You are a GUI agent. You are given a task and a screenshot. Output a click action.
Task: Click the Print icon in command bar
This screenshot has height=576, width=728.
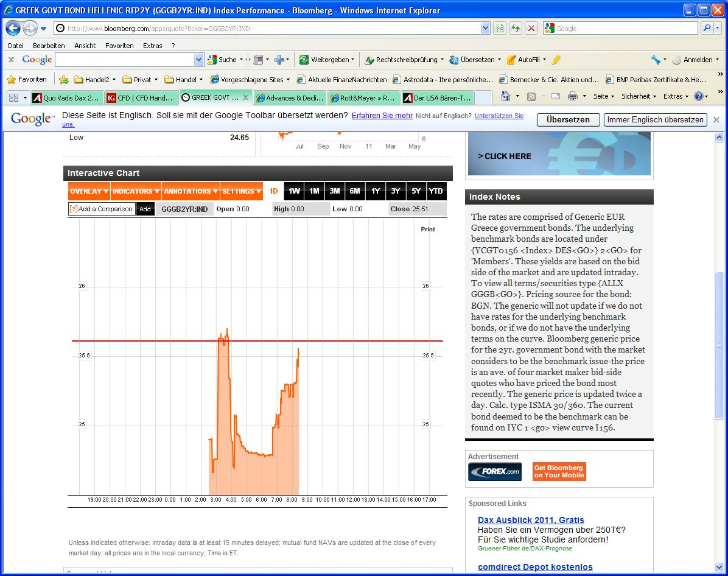pos(572,96)
